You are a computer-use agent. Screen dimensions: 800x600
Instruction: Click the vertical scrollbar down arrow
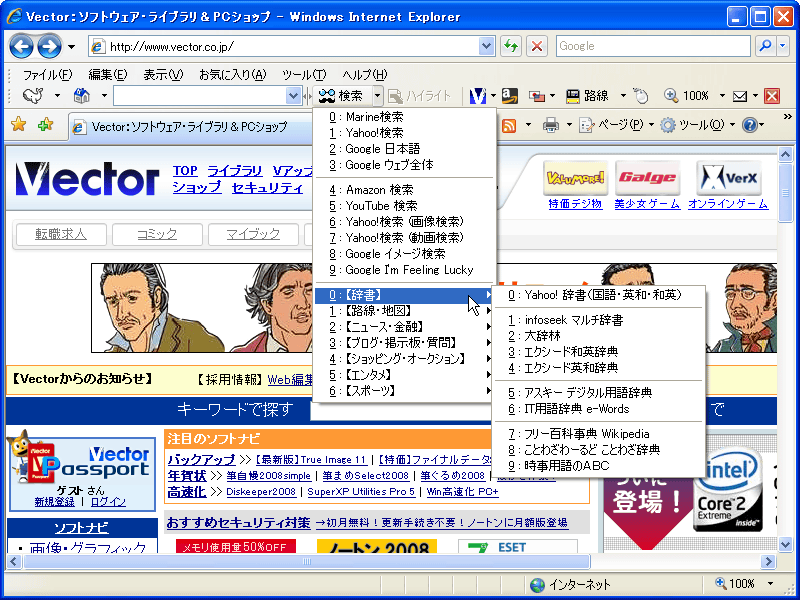tap(785, 544)
